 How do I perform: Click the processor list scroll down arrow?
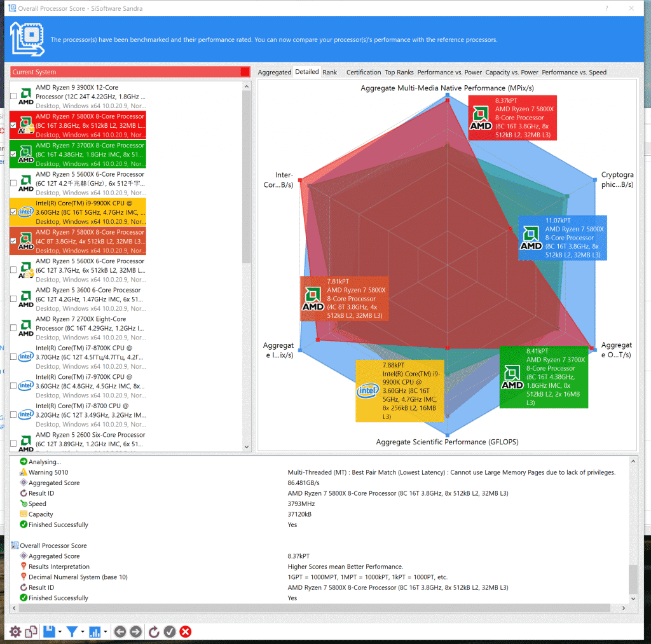click(x=247, y=447)
